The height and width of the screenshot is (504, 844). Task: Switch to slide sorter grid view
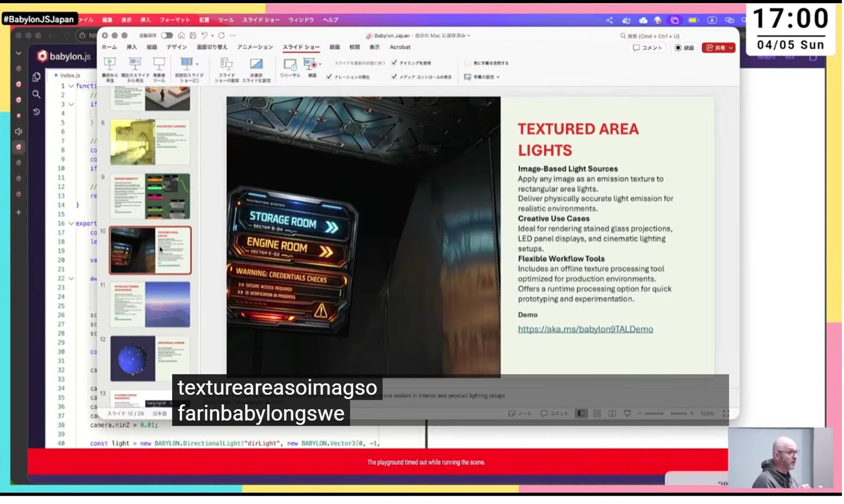coord(596,413)
